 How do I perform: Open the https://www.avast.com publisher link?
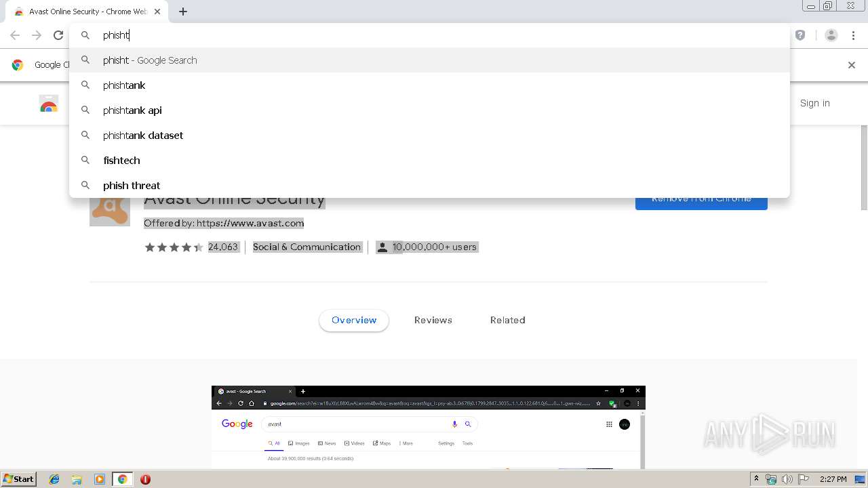pos(250,223)
